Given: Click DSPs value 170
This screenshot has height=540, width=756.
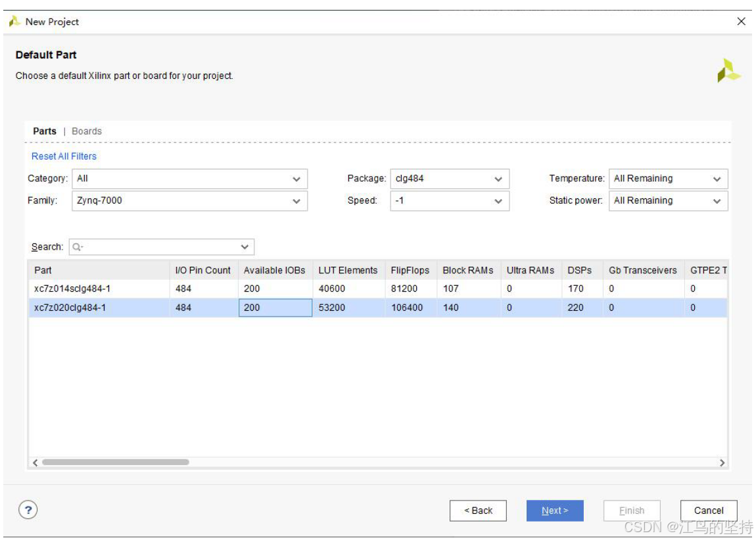Looking at the screenshot, I should coord(575,288).
